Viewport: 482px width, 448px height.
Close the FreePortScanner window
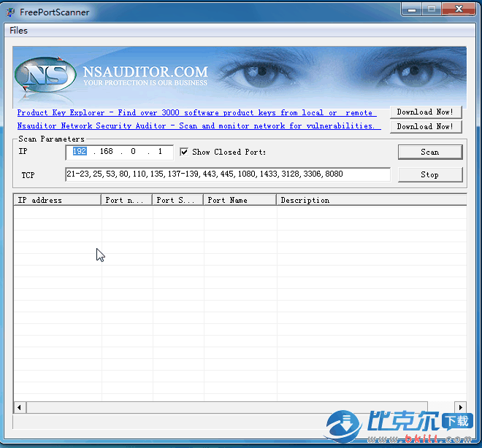point(459,9)
